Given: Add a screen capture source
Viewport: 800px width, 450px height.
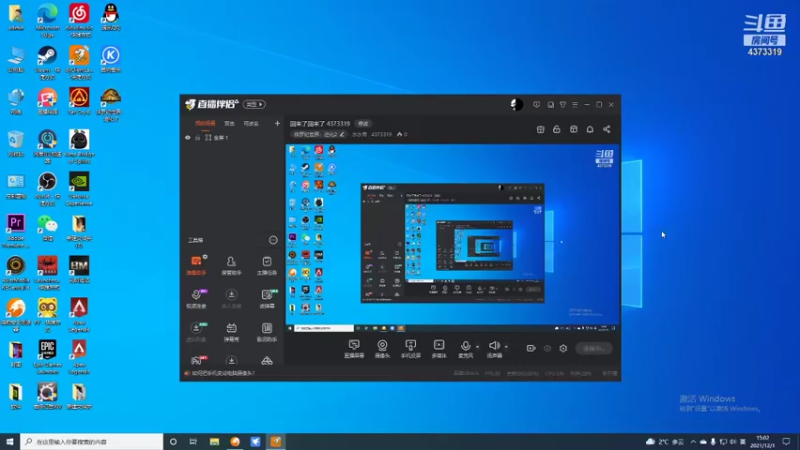Looking at the screenshot, I should coord(354,349).
